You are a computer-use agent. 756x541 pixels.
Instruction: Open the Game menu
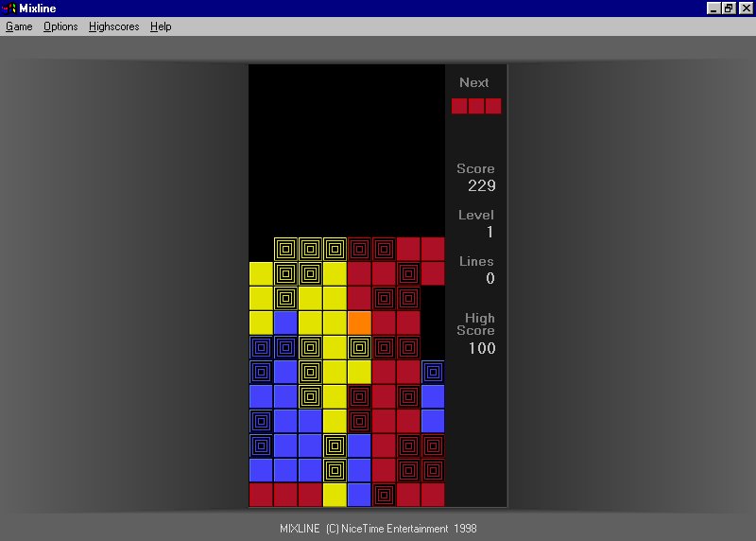pyautogui.click(x=19, y=26)
